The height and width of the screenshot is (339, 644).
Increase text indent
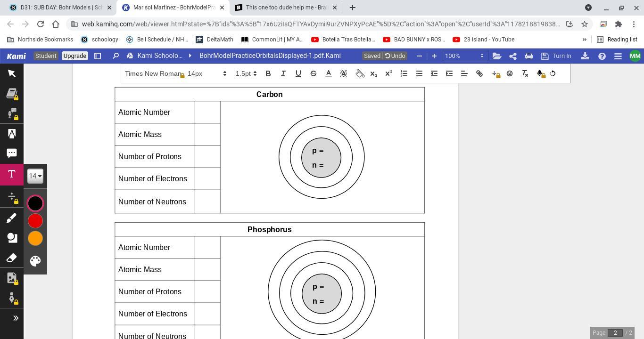[449, 73]
